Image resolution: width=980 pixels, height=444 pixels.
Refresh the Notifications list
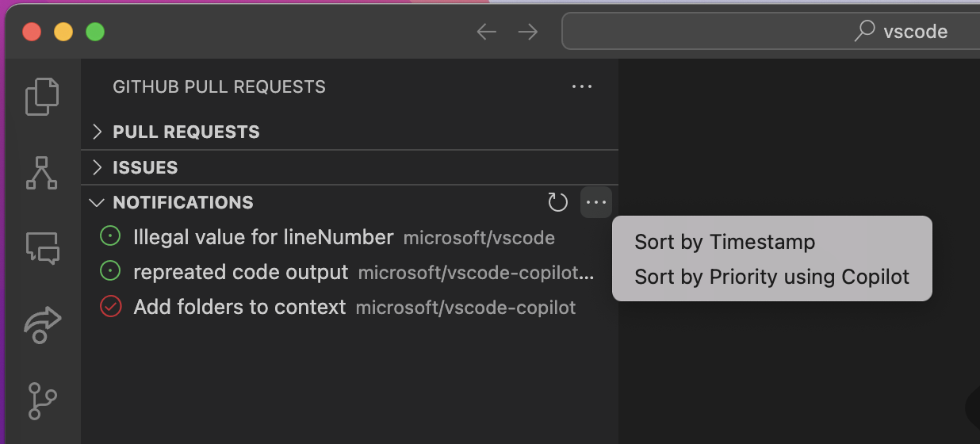point(558,203)
